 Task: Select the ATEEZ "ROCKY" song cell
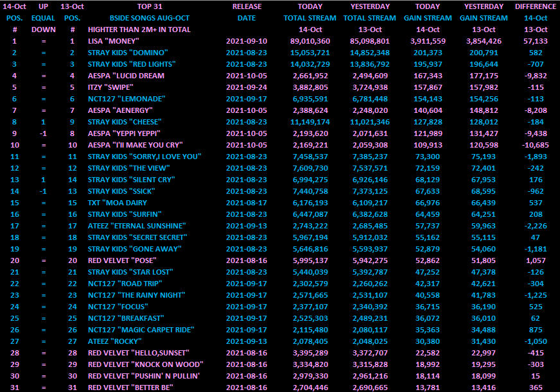click(115, 342)
